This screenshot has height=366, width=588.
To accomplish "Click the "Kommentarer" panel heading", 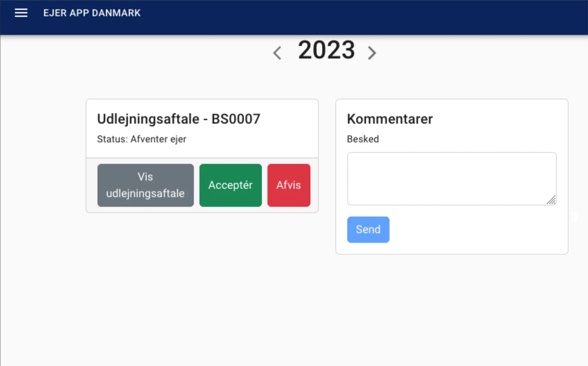I will (390, 118).
